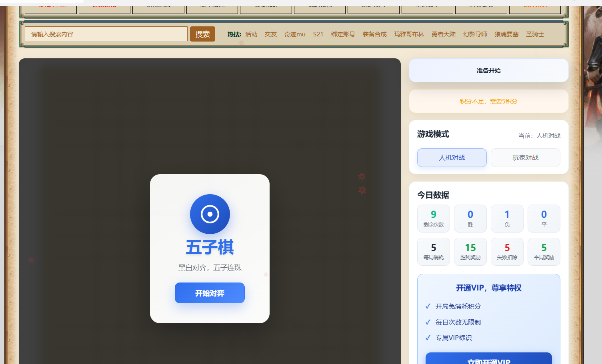Click the 剩余次数 stat tile showing 9
This screenshot has width=602, height=364.
pyautogui.click(x=433, y=218)
